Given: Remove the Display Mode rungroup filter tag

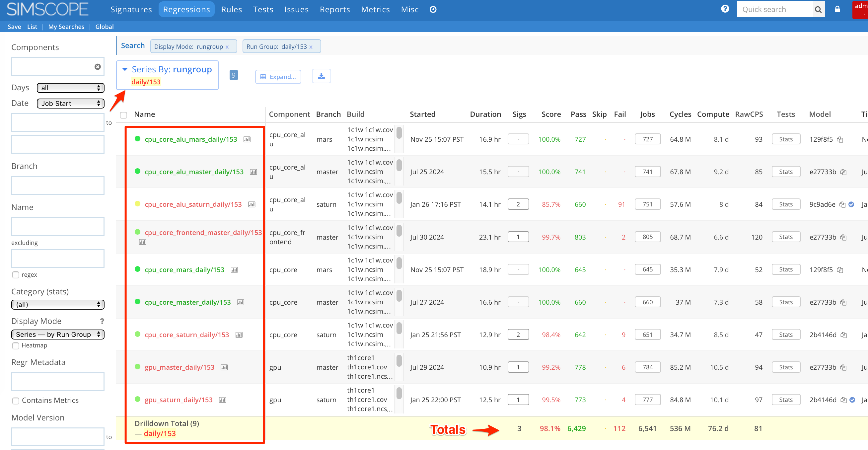Looking at the screenshot, I should click(227, 47).
